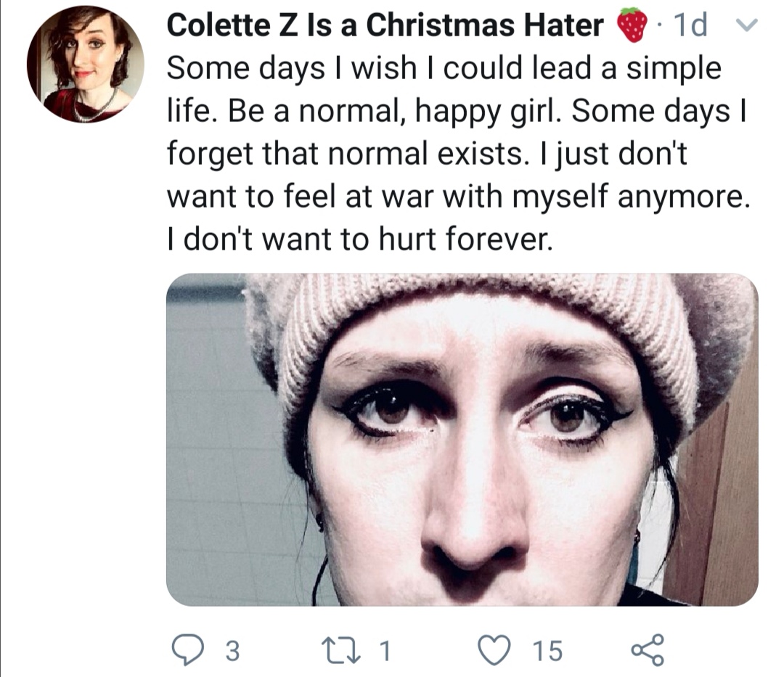The width and height of the screenshot is (784, 677).
Task: Open the tweet options chevron menu
Action: pos(746,27)
